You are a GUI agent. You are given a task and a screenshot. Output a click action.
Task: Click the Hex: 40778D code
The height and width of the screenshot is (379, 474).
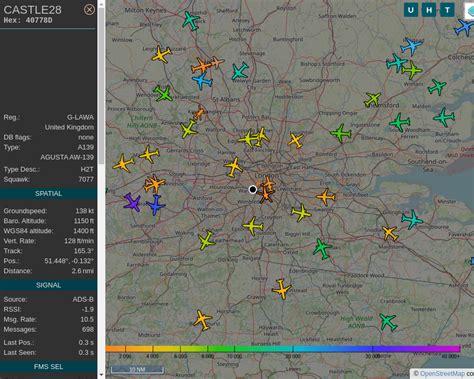point(28,21)
